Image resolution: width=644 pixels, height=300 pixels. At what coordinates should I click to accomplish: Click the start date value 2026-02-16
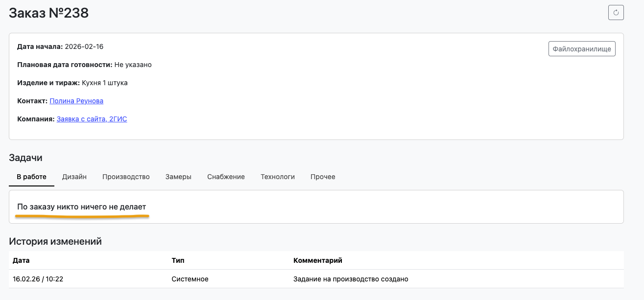coord(84,46)
